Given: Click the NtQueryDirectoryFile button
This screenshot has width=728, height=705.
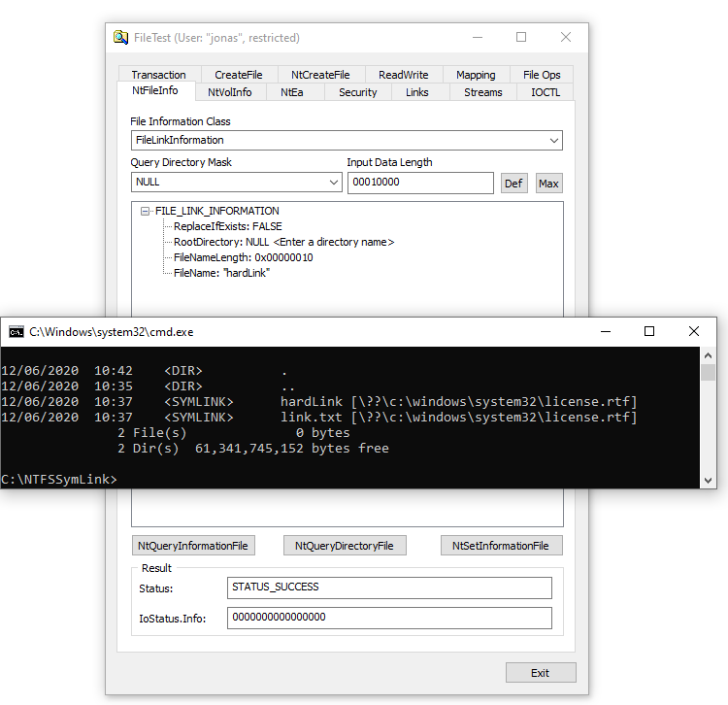Looking at the screenshot, I should pos(345,546).
